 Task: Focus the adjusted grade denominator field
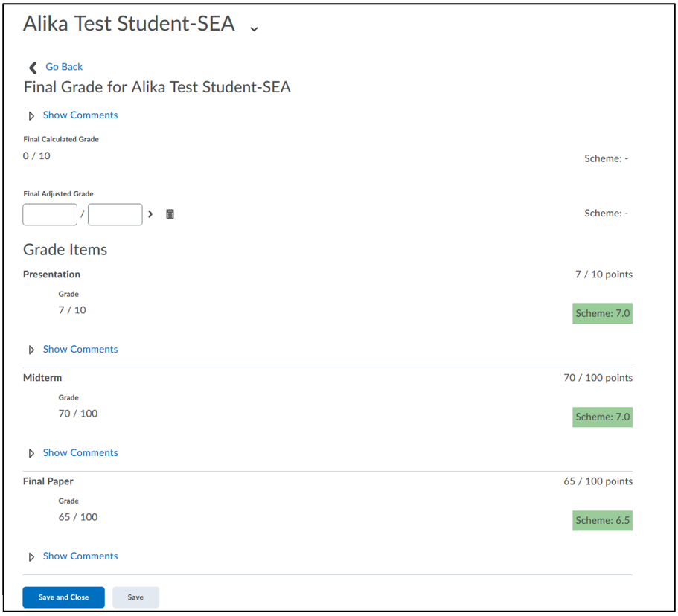tap(115, 214)
